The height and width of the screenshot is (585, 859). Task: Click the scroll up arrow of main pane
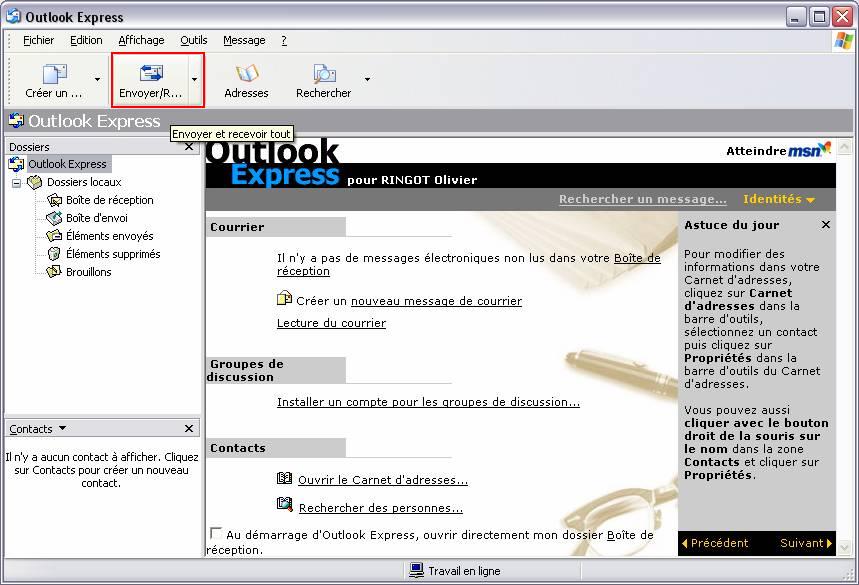(844, 146)
